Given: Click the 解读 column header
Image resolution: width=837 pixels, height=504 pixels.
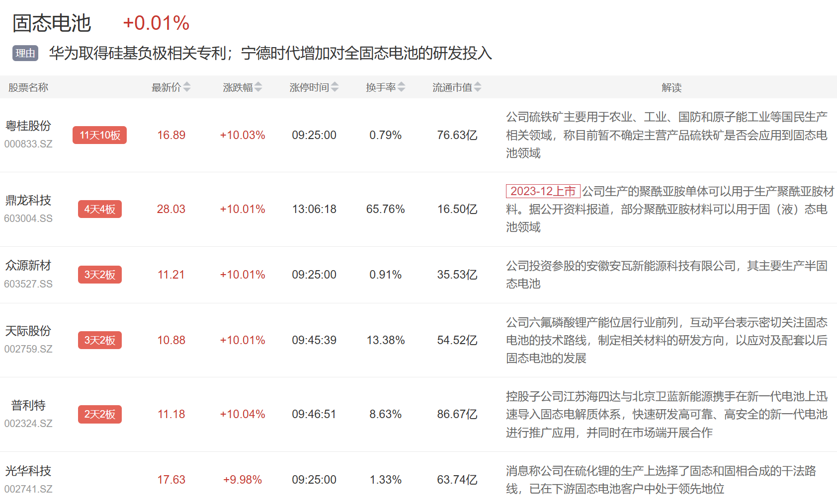Looking at the screenshot, I should [671, 87].
